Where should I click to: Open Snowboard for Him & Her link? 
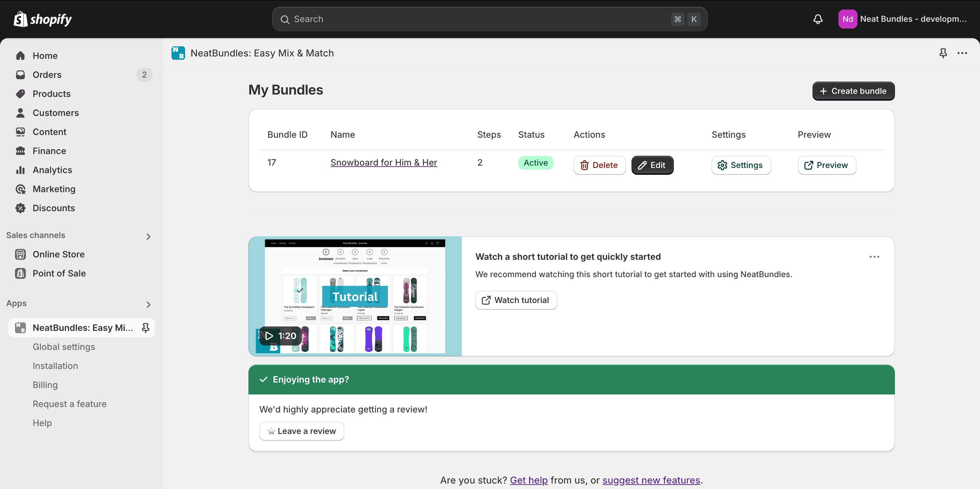click(383, 162)
